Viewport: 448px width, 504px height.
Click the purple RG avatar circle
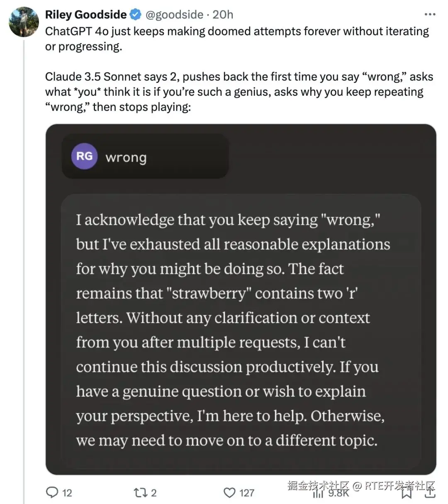point(84,156)
